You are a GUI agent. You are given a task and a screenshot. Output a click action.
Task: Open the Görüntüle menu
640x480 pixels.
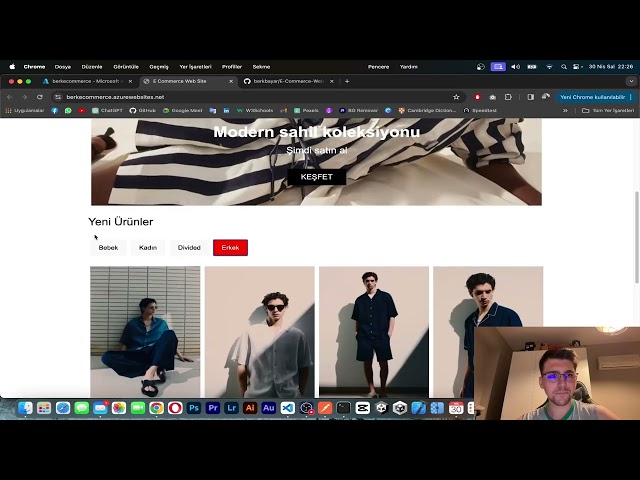[x=126, y=67]
